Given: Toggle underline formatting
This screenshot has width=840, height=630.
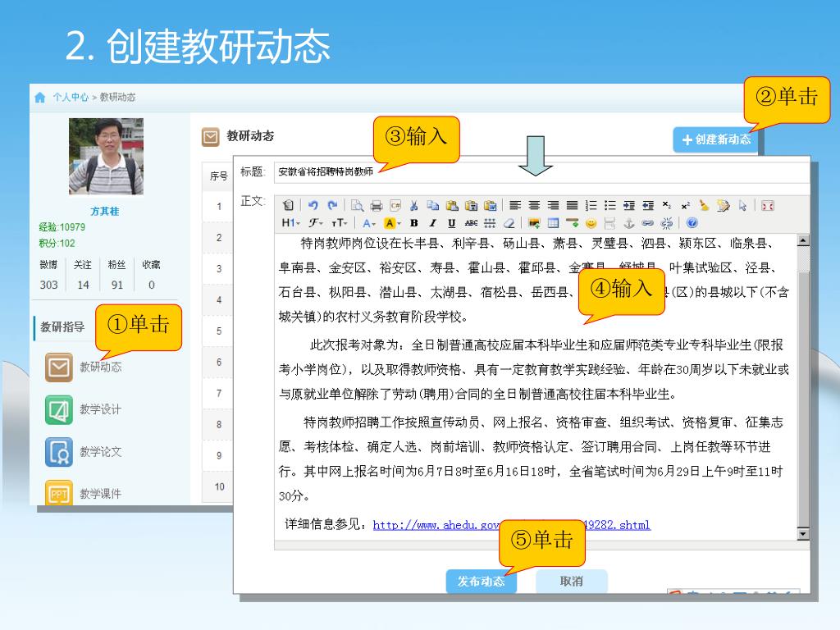Looking at the screenshot, I should pyautogui.click(x=452, y=223).
